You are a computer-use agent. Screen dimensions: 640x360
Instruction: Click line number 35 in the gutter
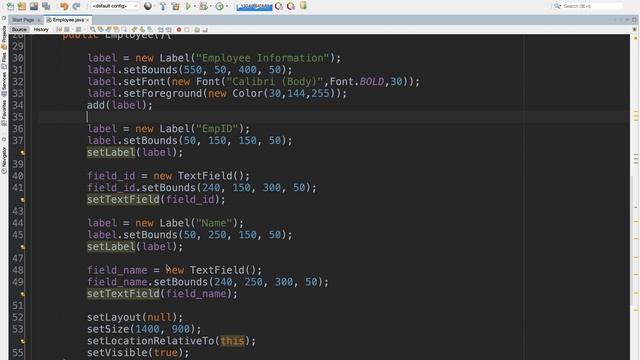pyautogui.click(x=18, y=117)
